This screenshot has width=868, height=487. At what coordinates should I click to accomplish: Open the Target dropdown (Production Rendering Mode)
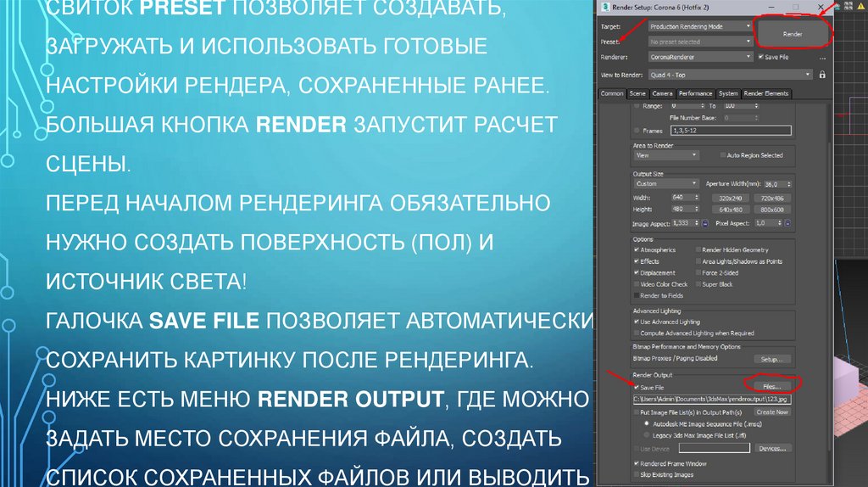[x=700, y=26]
